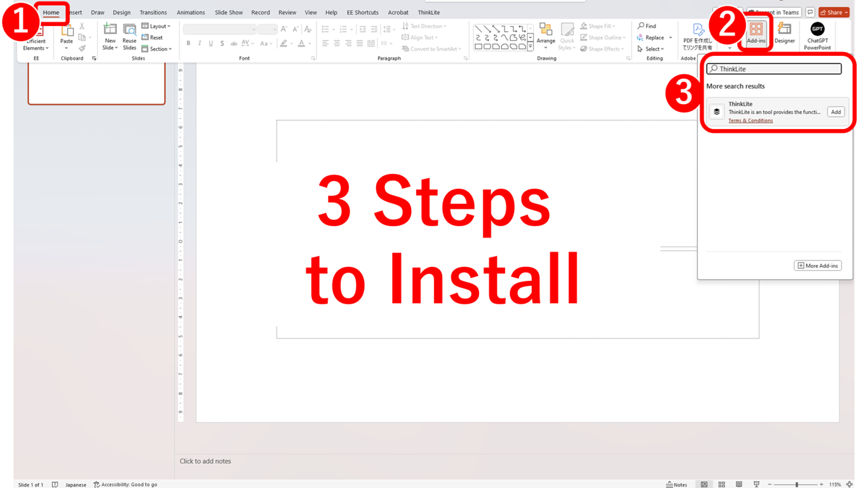Open the Select dropdown in Editing
Image resolution: width=868 pixels, height=488 pixels.
[x=651, y=49]
